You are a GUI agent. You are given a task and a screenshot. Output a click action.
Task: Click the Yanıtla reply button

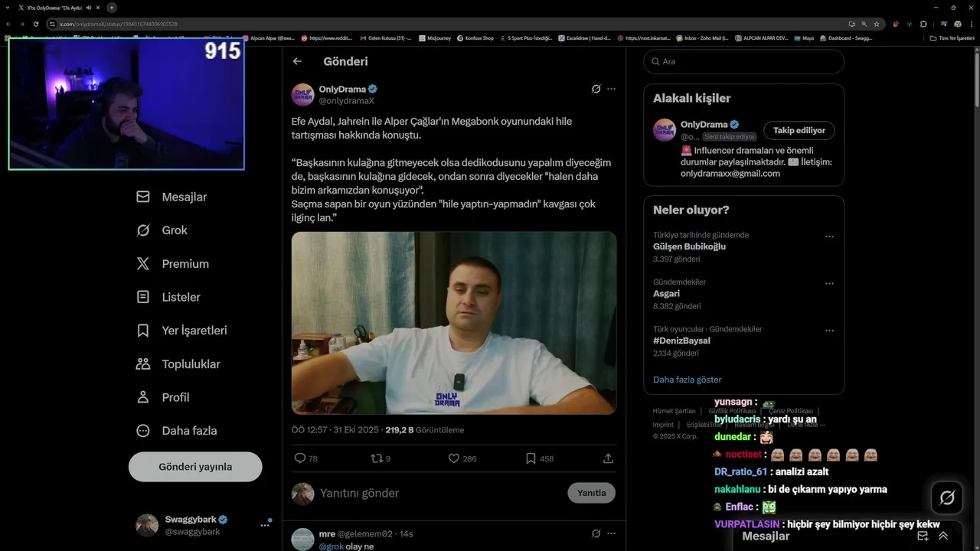click(591, 493)
